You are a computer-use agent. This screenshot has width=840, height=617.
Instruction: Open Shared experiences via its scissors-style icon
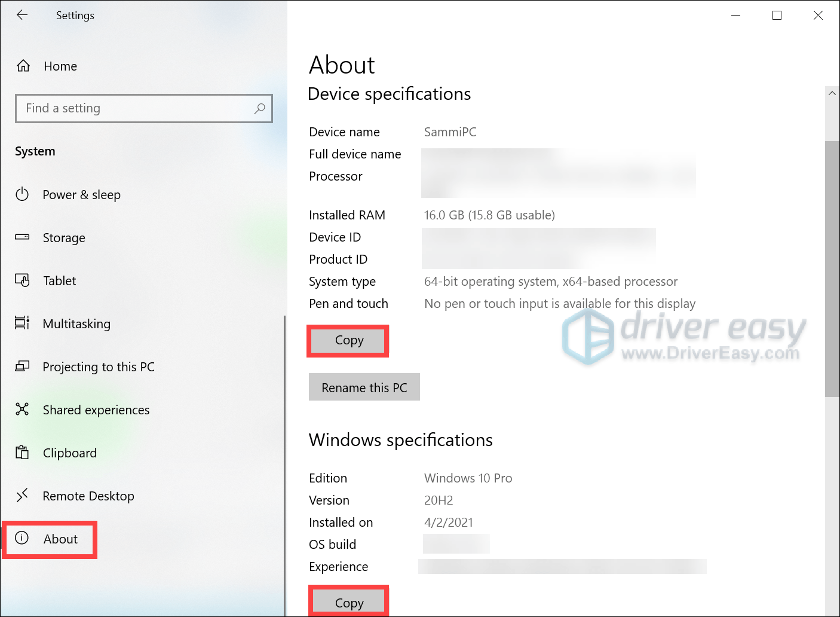(22, 410)
